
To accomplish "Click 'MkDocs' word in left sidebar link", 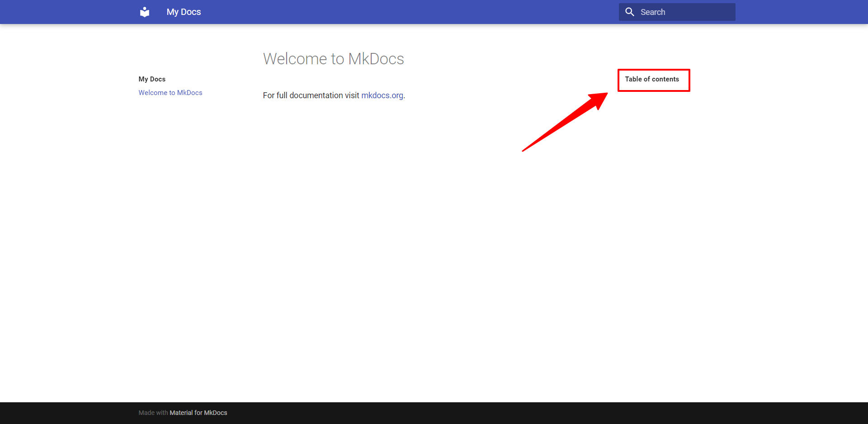I will (189, 93).
